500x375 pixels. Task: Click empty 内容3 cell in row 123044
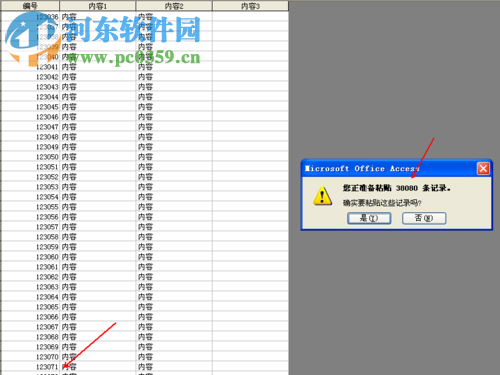click(x=251, y=97)
